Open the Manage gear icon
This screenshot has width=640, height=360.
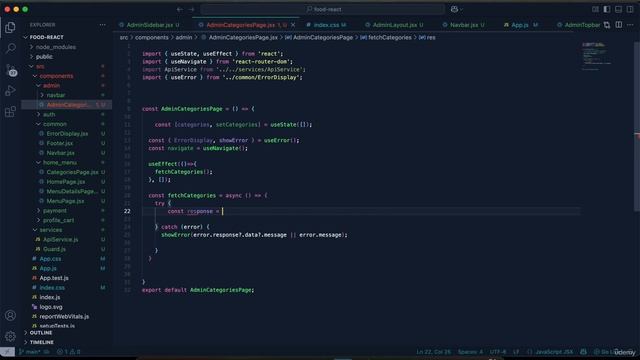click(x=10, y=336)
